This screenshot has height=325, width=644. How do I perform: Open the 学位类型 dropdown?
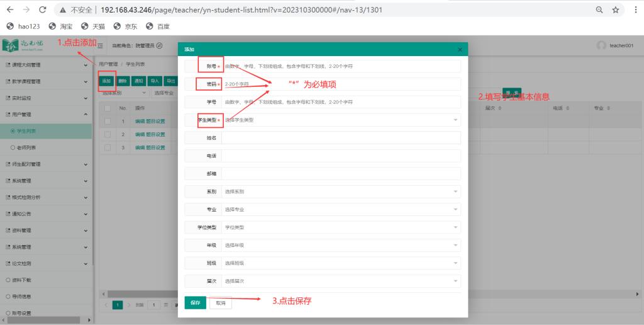[x=341, y=227]
